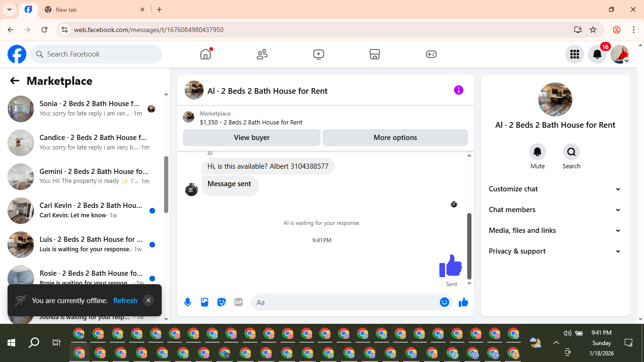Open the taskbar volume control
Image resolution: width=644 pixels, height=362 pixels.
[567, 333]
